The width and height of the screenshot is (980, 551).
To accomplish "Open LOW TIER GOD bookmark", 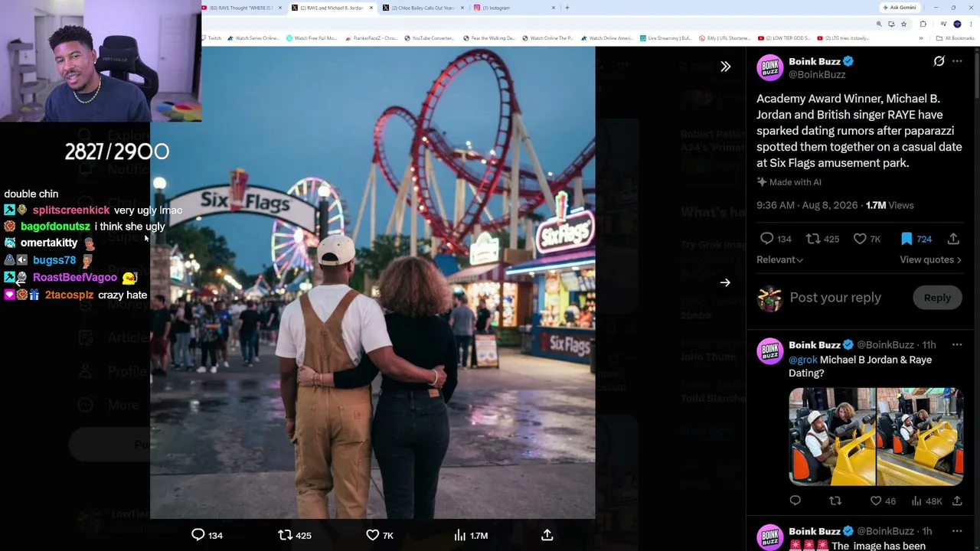I will (x=783, y=38).
